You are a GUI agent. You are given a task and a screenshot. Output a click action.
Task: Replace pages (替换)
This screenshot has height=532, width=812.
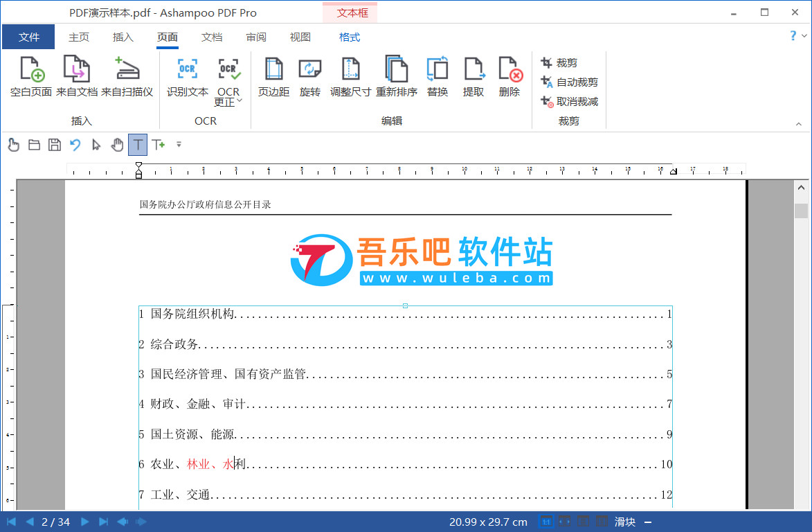[x=437, y=77]
